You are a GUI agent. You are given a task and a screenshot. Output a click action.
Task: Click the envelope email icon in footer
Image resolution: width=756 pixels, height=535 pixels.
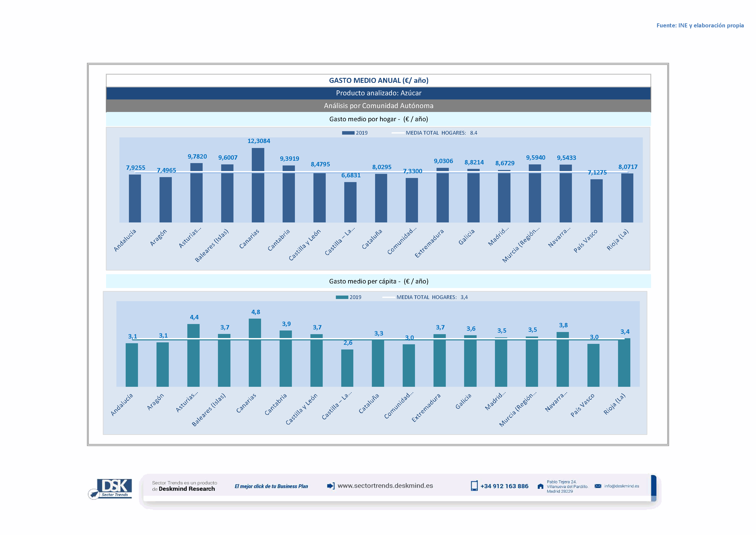pyautogui.click(x=598, y=486)
